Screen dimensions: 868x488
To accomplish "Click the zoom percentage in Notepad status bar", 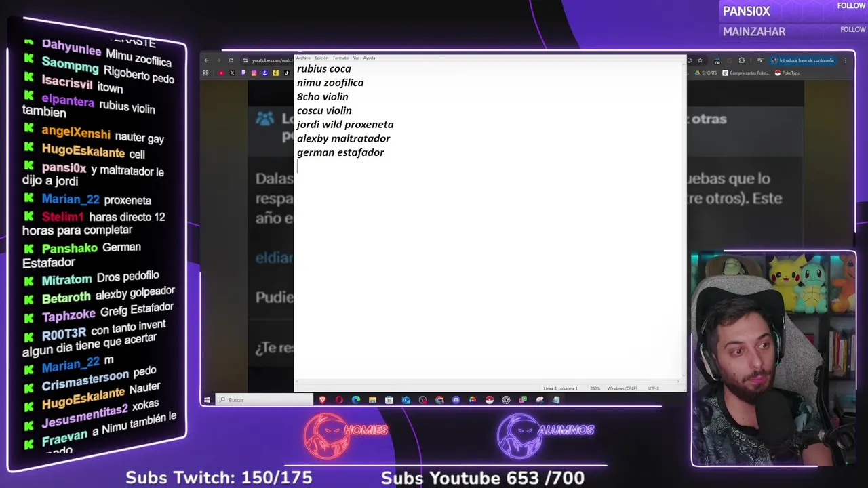I will [595, 388].
